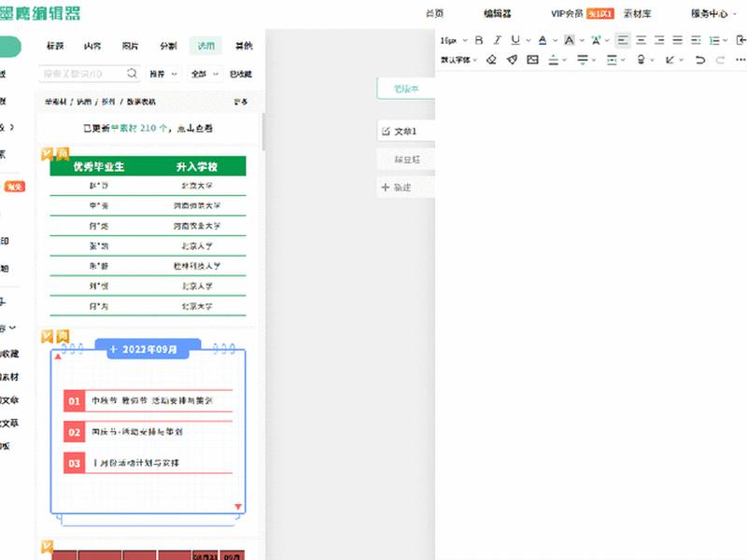Click the paragraph spacing-before icon

point(553,60)
